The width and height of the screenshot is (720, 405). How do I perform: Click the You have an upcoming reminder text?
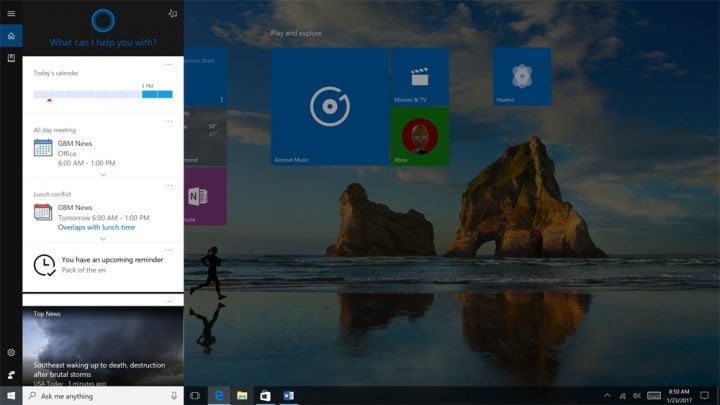pyautogui.click(x=112, y=260)
